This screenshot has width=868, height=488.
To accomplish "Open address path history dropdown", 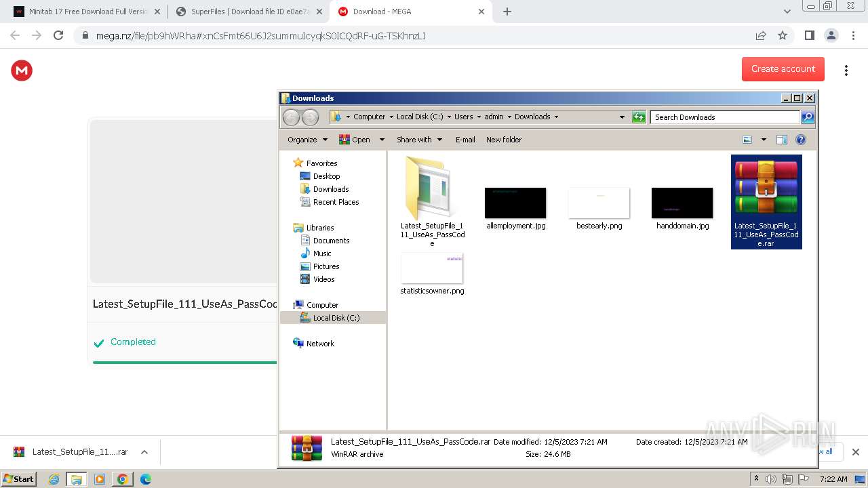I will coord(622,117).
